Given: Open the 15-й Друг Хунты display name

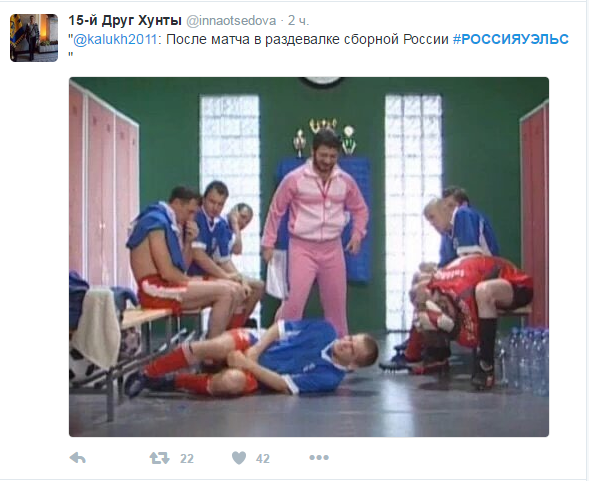Looking at the screenshot, I should pos(125,21).
